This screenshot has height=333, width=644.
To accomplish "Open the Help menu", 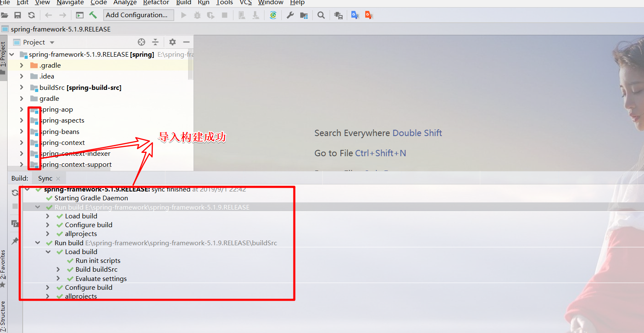I will tap(297, 3).
